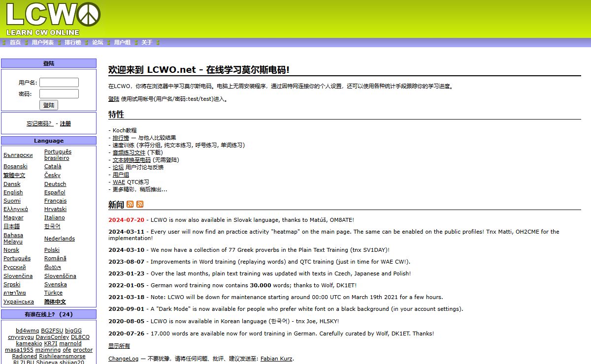Open 用户组 from the navigation bar
This screenshot has width=591, height=364.
click(x=122, y=42)
